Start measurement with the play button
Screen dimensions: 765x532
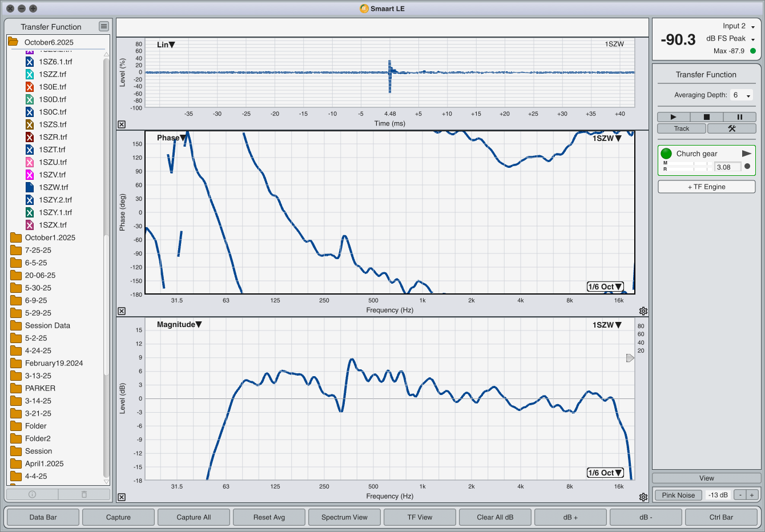pyautogui.click(x=673, y=117)
